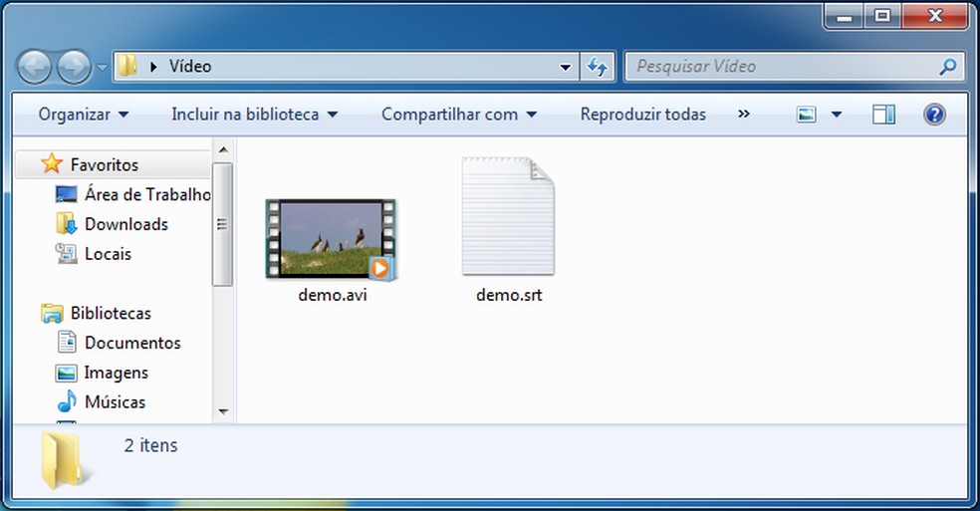Open the address bar history dropdown
The width and height of the screenshot is (980, 511).
pos(565,67)
